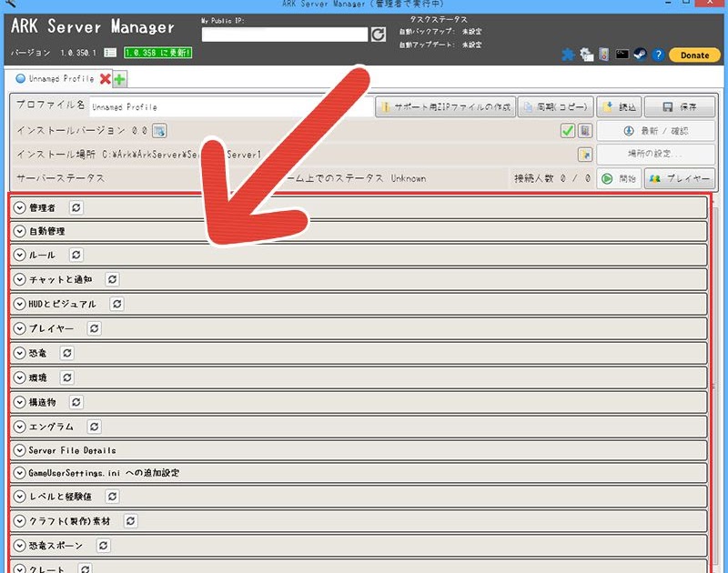Reset the ルール section with refresh icon
The width and height of the screenshot is (728, 573).
(x=76, y=255)
